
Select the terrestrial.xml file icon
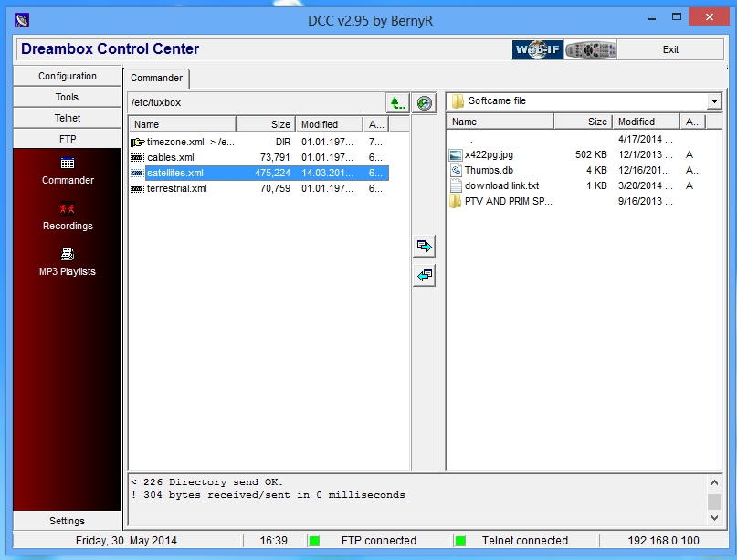coord(137,188)
